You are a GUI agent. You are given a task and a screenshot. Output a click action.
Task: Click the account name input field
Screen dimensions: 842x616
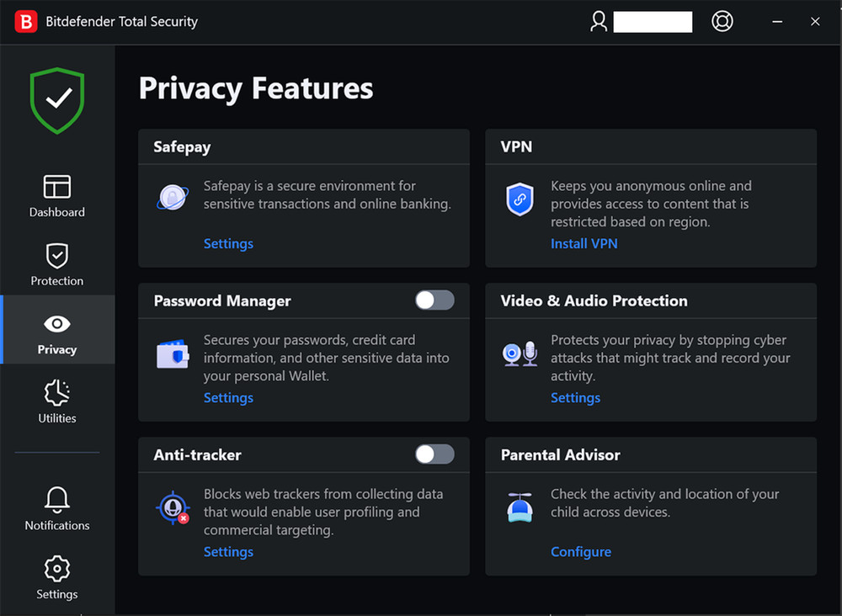pos(654,21)
